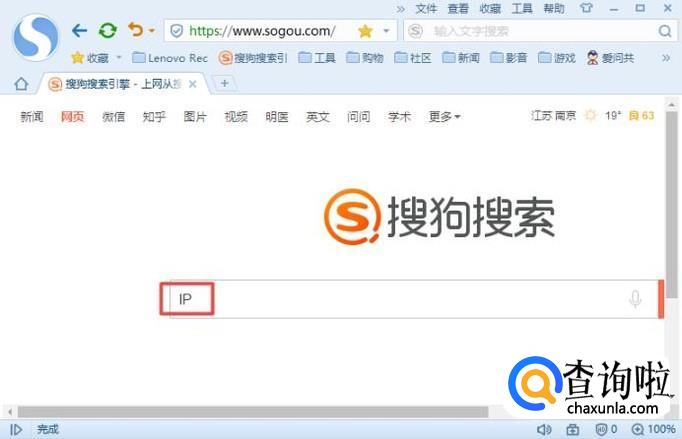Viewport: 682px width, 439px height.
Task: Open the 社区 bookmark folder
Action: pos(413,58)
